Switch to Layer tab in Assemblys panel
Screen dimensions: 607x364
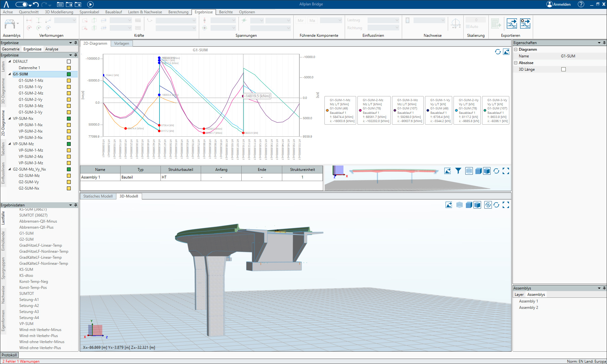[x=519, y=295]
